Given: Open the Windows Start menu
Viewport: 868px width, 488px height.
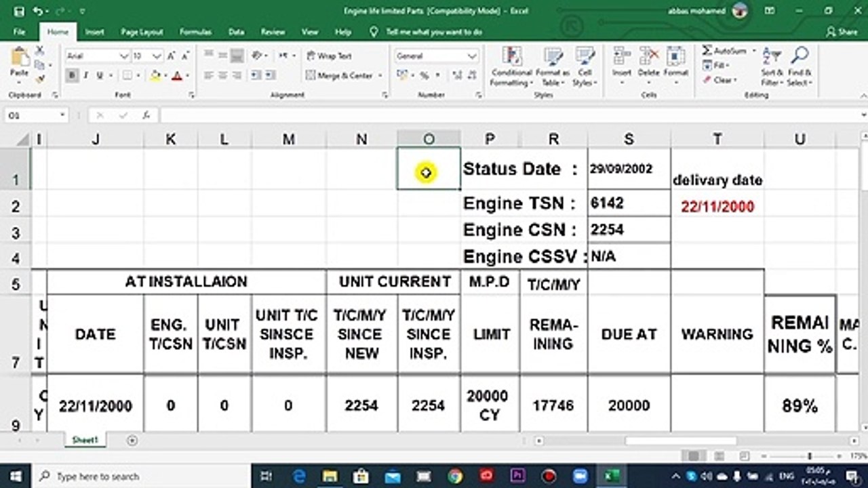Looking at the screenshot, I should point(15,476).
